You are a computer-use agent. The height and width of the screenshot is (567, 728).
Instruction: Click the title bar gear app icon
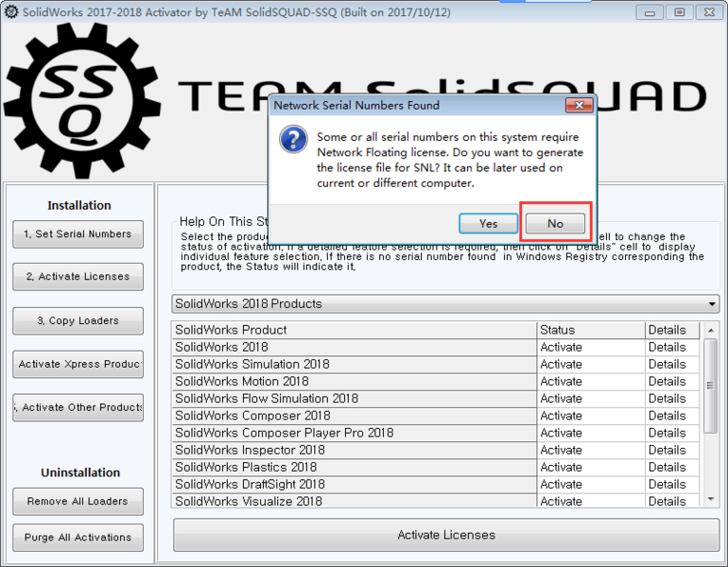tap(11, 12)
